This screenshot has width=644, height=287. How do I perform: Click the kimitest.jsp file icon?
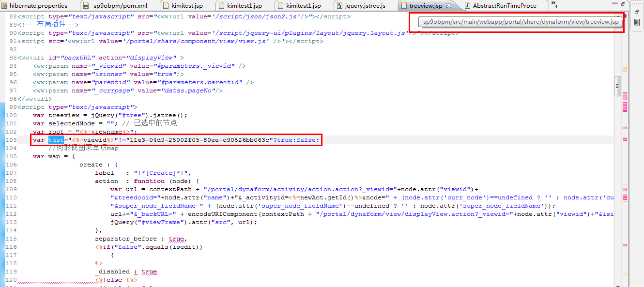[166, 6]
